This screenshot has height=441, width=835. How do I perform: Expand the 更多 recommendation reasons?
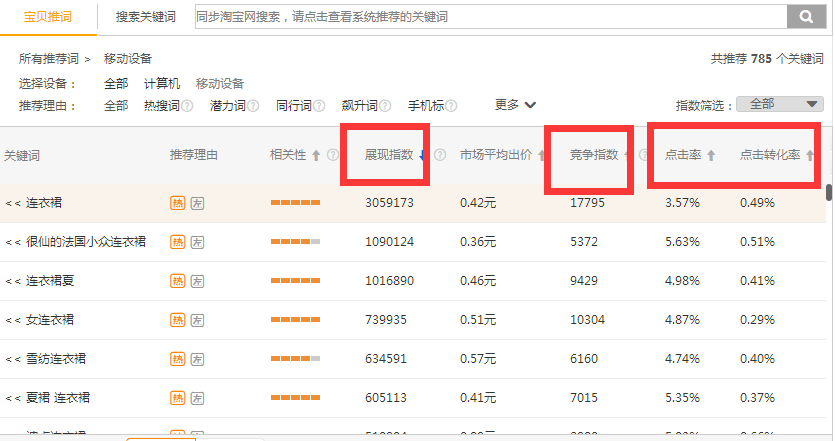pos(515,105)
